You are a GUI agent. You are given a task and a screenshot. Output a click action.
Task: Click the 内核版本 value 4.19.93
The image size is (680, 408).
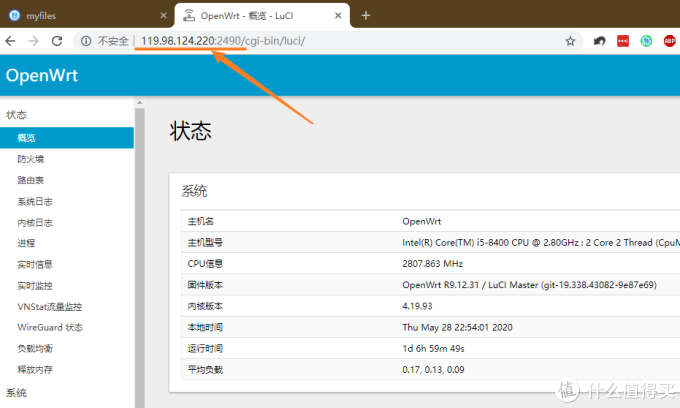[x=417, y=306]
